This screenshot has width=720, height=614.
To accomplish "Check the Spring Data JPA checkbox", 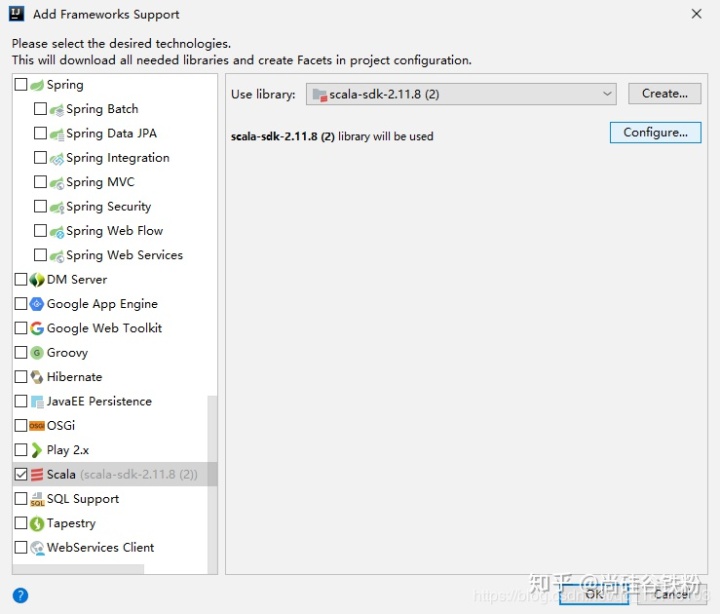I will (40, 133).
